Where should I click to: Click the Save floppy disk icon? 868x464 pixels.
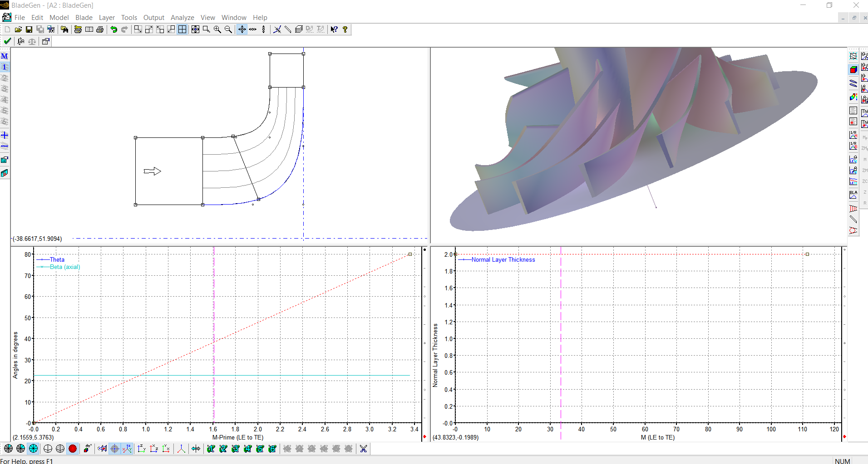point(29,29)
